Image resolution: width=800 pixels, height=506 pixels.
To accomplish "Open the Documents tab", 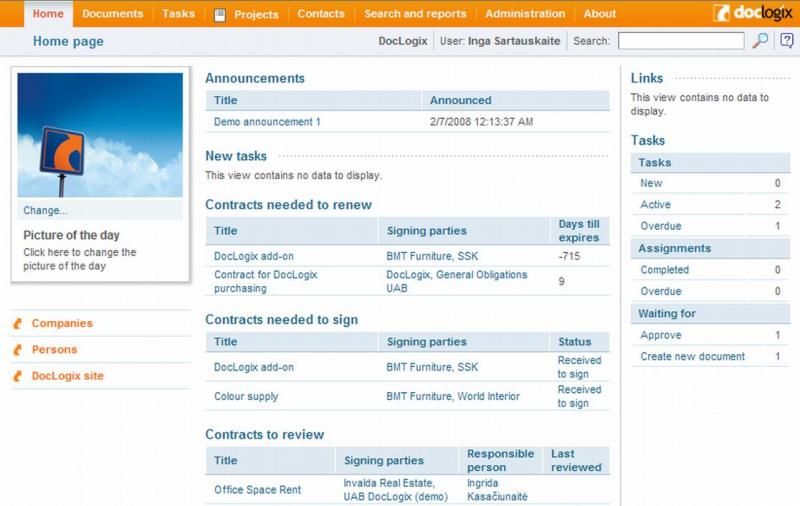I will (x=113, y=14).
